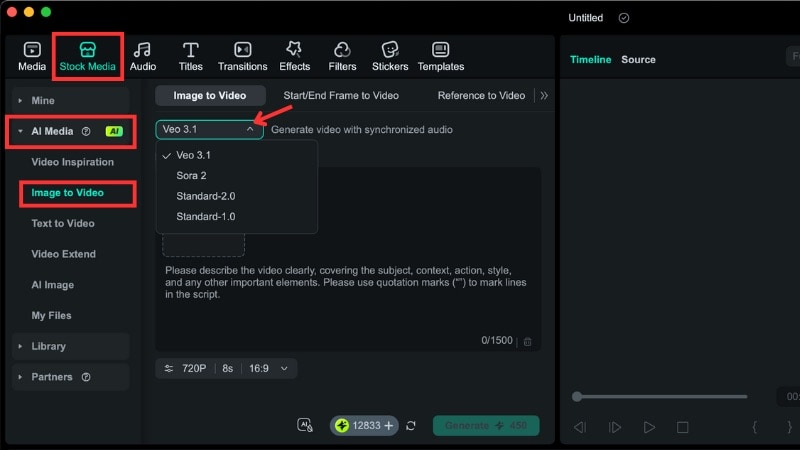
Task: Switch to Reference to Video tab
Action: (x=481, y=95)
